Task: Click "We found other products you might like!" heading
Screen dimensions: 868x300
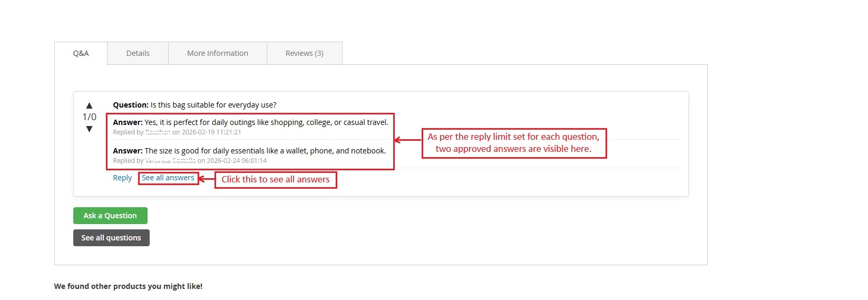Action: [x=128, y=286]
